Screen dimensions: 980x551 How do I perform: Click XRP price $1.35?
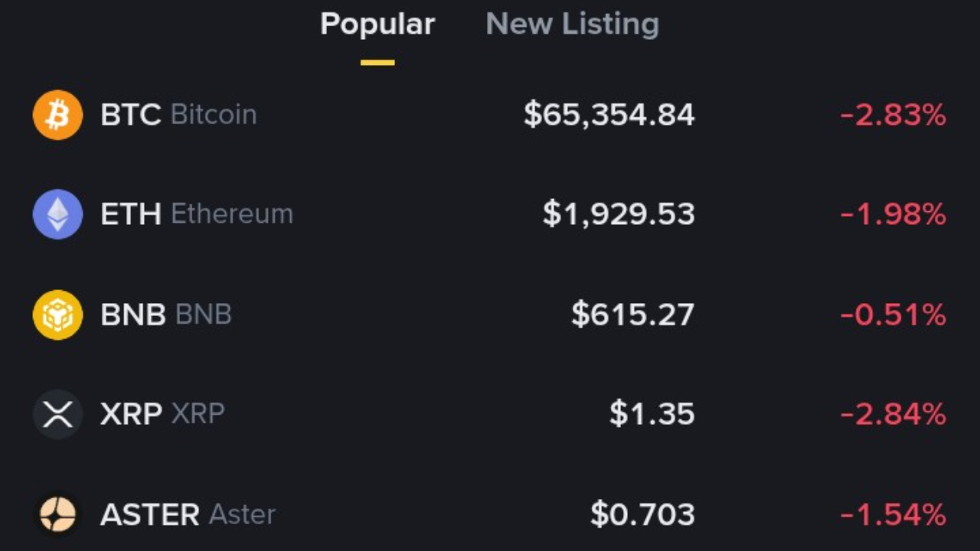click(652, 414)
